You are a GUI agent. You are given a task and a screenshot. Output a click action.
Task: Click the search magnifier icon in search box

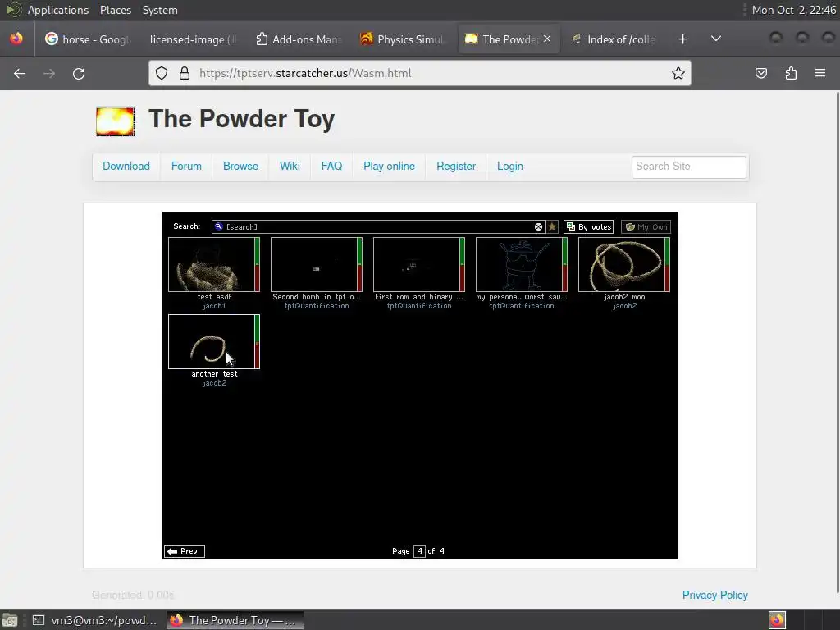point(218,226)
